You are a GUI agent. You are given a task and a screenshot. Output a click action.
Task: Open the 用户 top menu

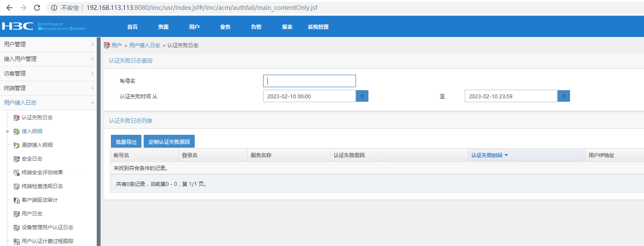[194, 27]
